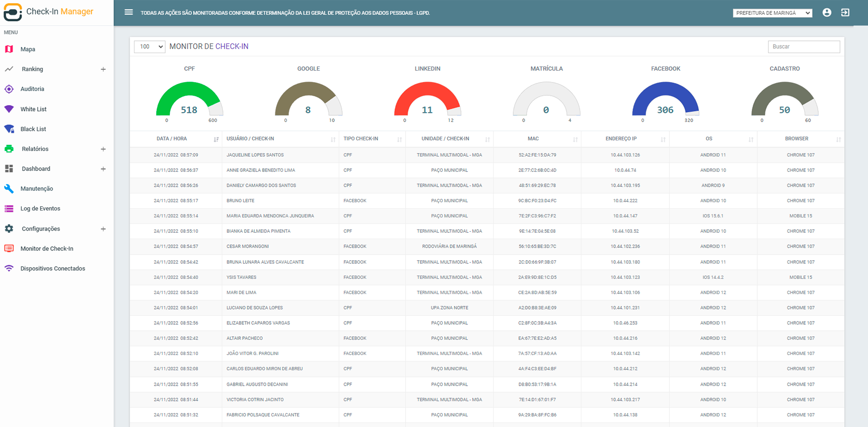Open the Black List menu item
The height and width of the screenshot is (427, 868).
tap(33, 129)
